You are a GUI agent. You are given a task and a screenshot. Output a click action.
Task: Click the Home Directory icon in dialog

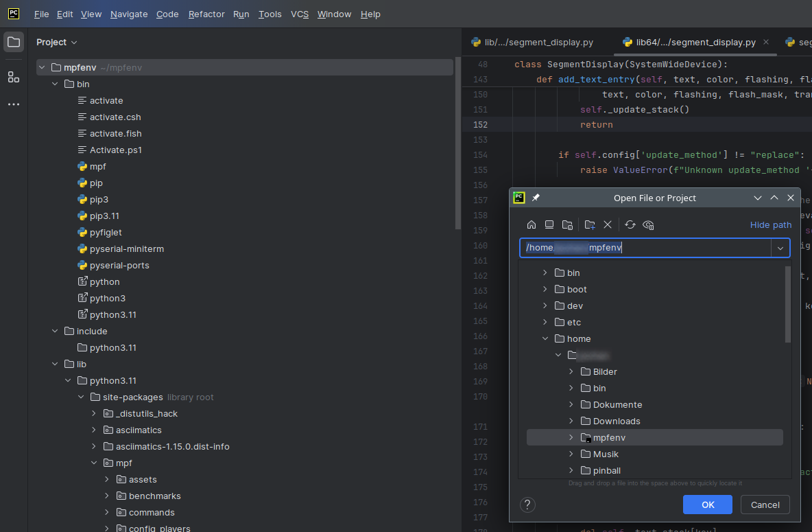[532, 224]
